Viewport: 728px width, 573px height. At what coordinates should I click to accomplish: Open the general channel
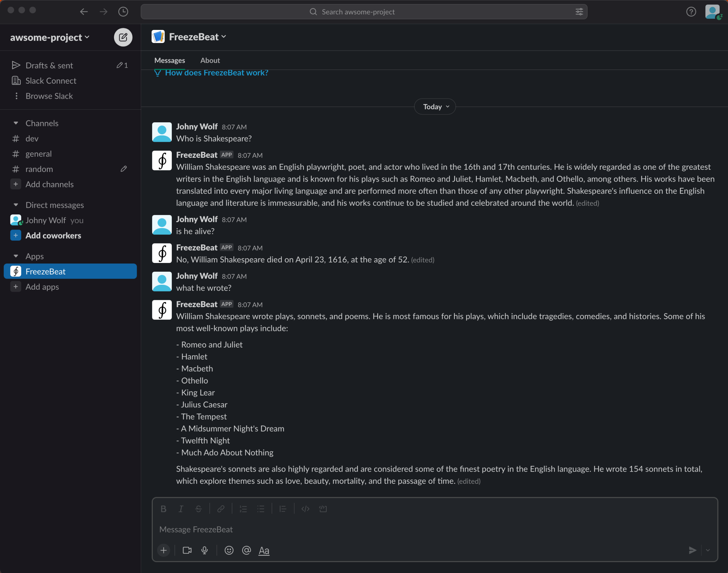[x=39, y=154]
